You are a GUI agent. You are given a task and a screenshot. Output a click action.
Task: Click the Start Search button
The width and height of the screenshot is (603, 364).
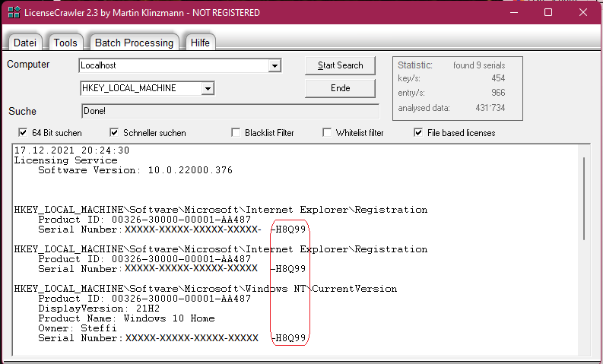point(341,65)
